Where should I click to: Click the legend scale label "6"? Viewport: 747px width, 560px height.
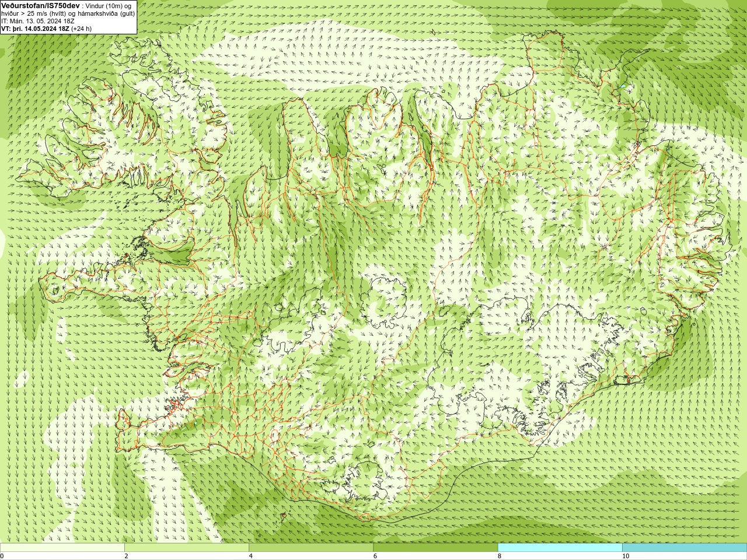point(375,556)
